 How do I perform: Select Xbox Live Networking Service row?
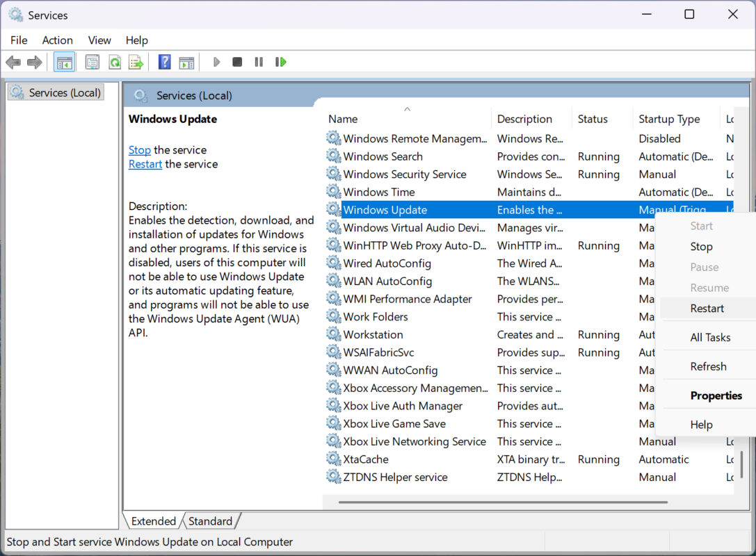point(529,441)
